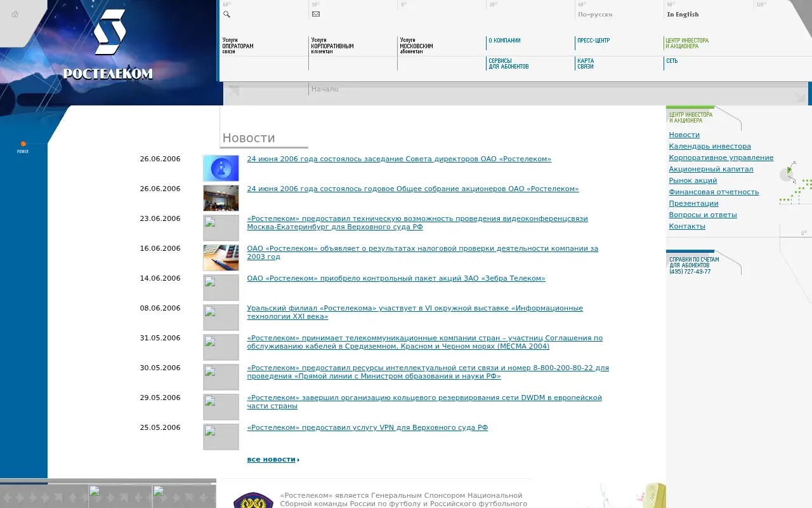Screen dimensions: 812x508
Task: Click the envelope mail icon
Action: click(316, 14)
